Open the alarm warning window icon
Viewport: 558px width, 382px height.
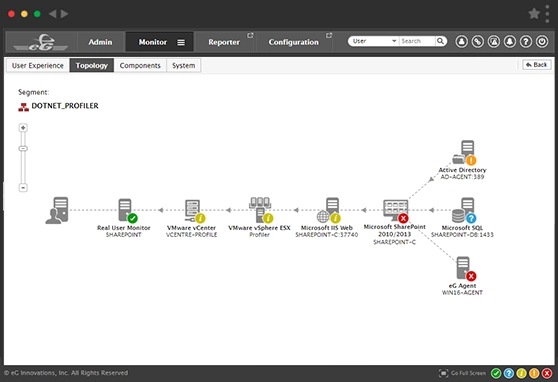[x=494, y=42]
